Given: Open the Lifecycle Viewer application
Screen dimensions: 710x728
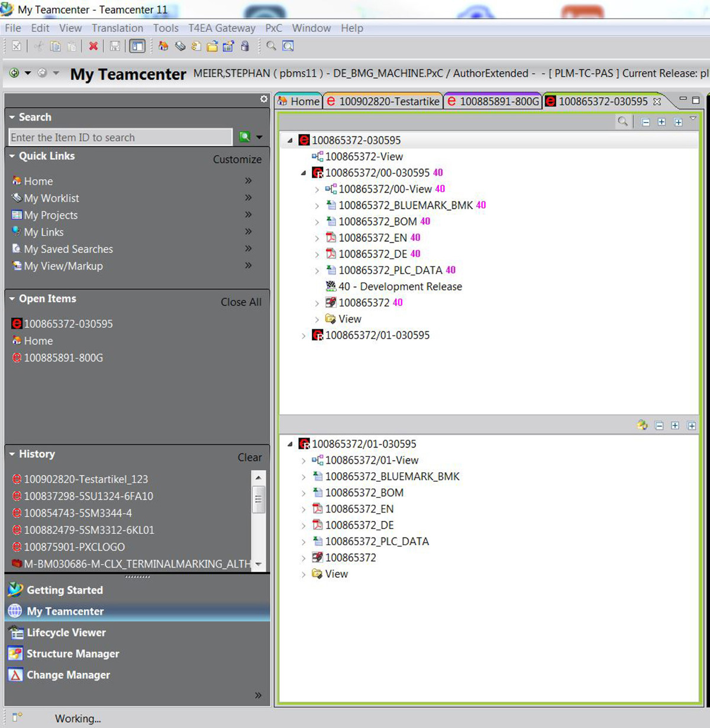Looking at the screenshot, I should pyautogui.click(x=66, y=632).
